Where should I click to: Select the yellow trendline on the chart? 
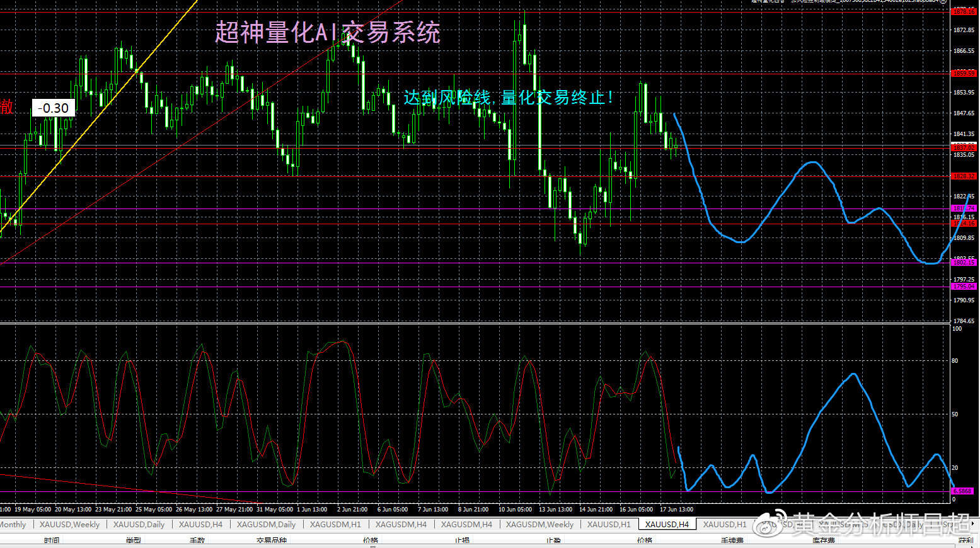pyautogui.click(x=98, y=115)
